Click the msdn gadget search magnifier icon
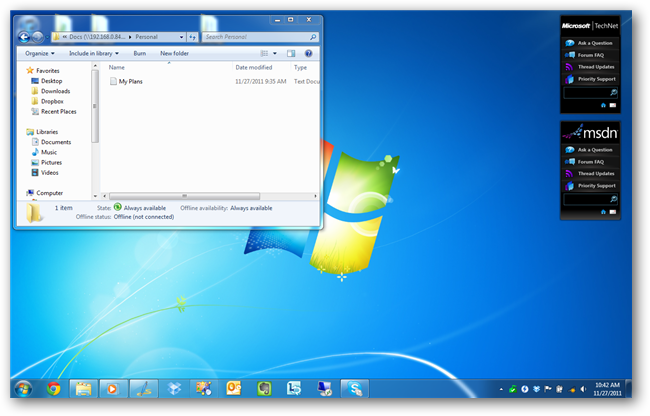 [614, 200]
